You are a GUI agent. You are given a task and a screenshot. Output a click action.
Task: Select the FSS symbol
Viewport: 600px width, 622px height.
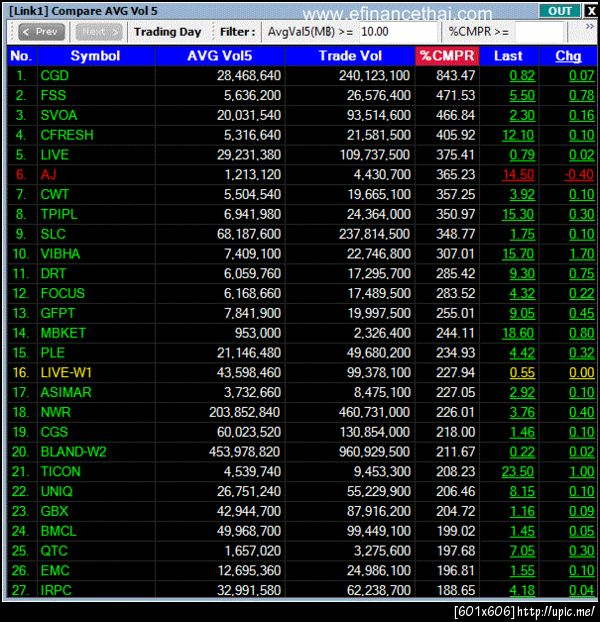pyautogui.click(x=53, y=95)
